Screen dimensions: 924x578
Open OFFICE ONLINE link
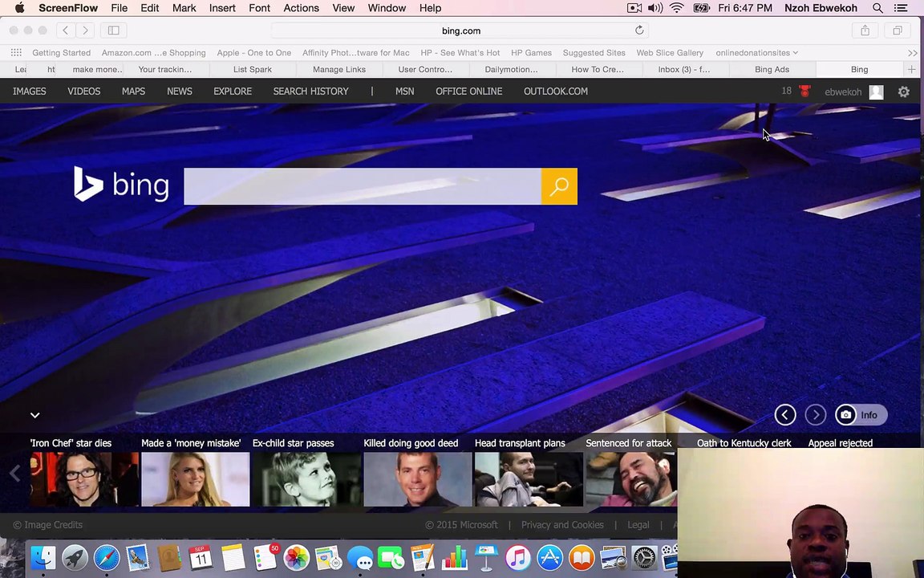point(469,92)
